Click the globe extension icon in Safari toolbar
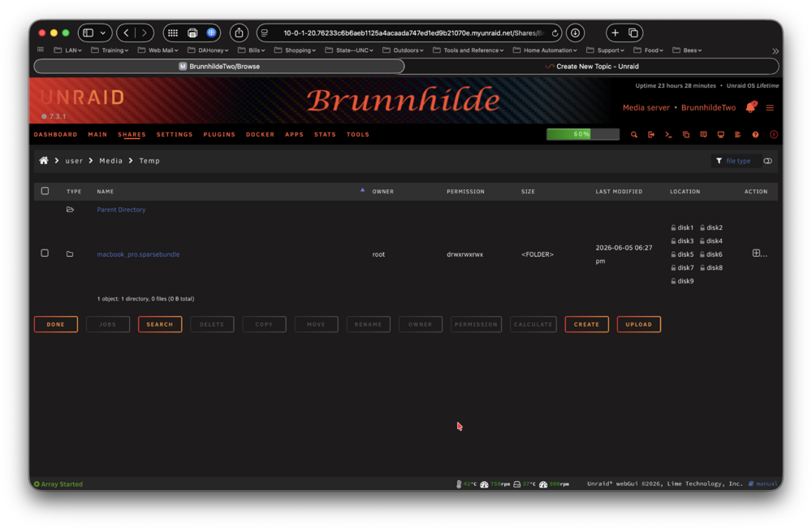Screen dimensions: 812x529 coord(211,33)
